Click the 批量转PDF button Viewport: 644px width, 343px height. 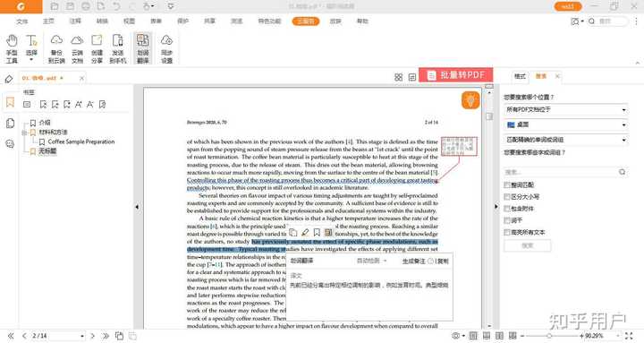coord(456,75)
